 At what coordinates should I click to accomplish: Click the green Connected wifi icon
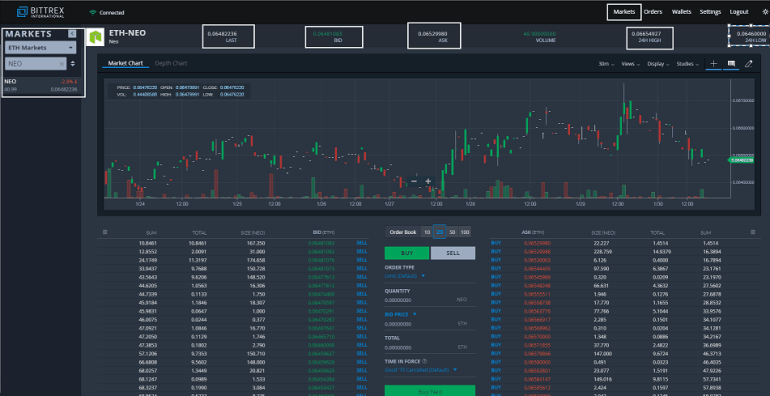pyautogui.click(x=92, y=12)
